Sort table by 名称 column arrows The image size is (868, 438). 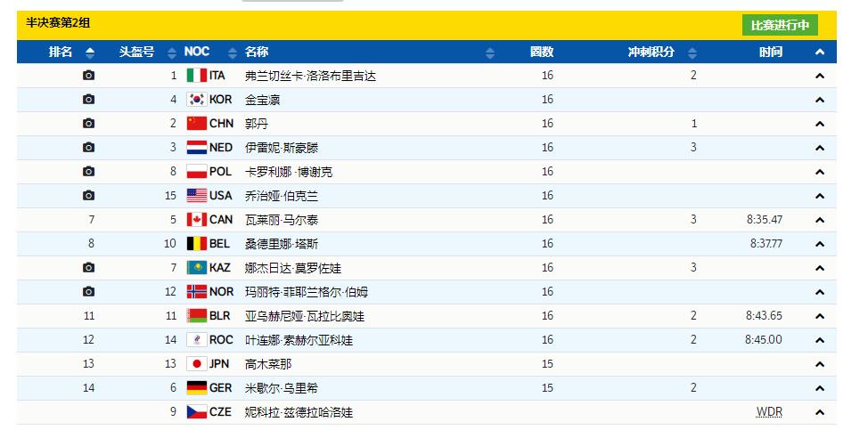[x=490, y=53]
